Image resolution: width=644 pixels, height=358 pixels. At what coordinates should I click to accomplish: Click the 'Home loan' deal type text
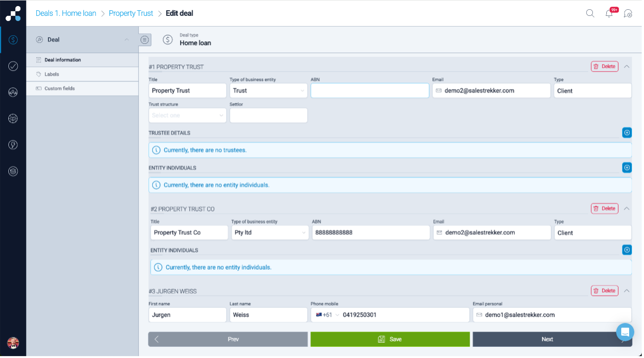click(x=195, y=43)
